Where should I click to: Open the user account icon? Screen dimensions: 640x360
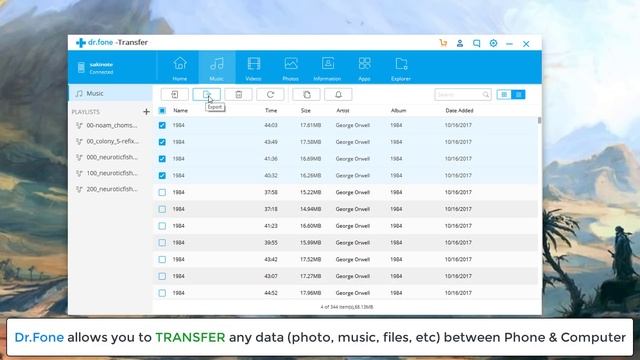click(460, 43)
